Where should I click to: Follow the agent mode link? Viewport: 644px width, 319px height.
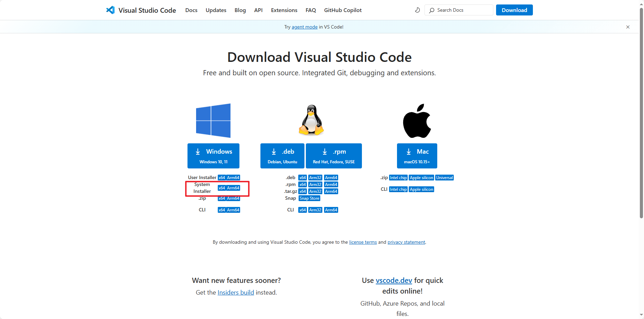(x=304, y=27)
